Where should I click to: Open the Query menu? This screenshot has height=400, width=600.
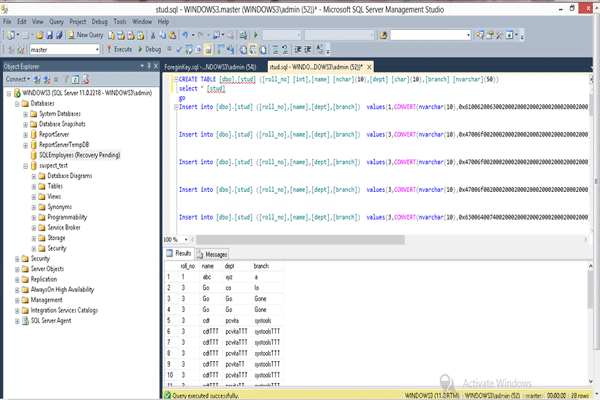56,21
